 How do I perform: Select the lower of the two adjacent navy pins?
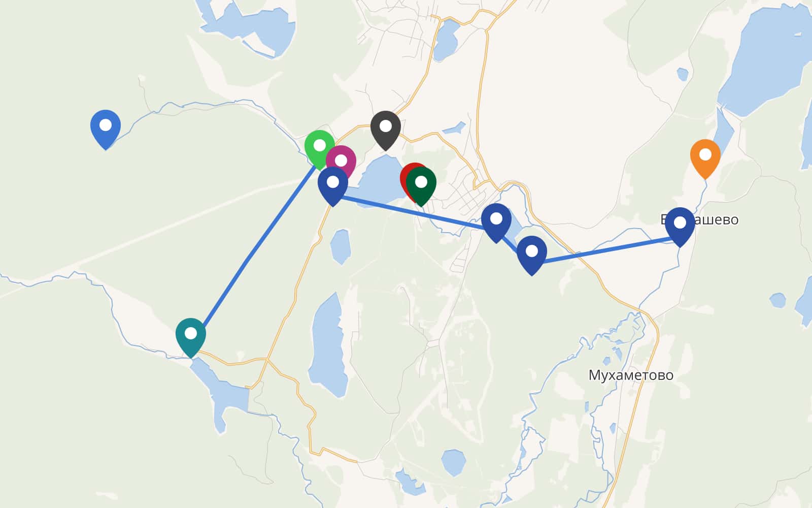(x=532, y=255)
